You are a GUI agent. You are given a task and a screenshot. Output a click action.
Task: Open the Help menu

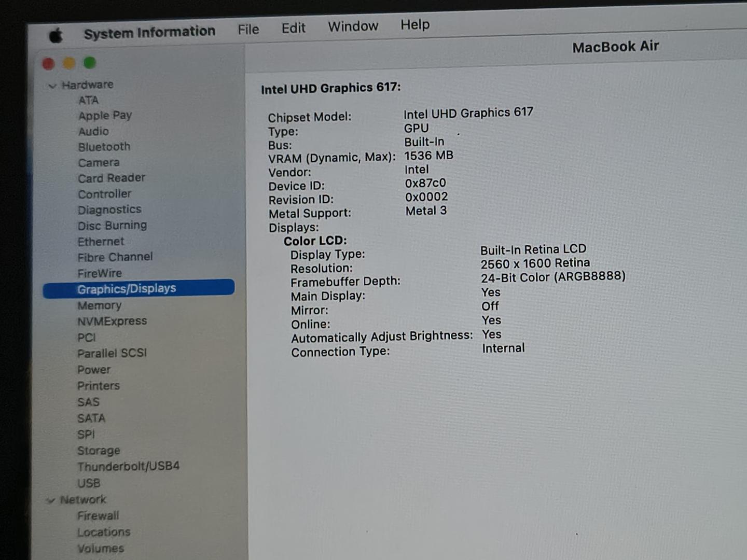415,24
